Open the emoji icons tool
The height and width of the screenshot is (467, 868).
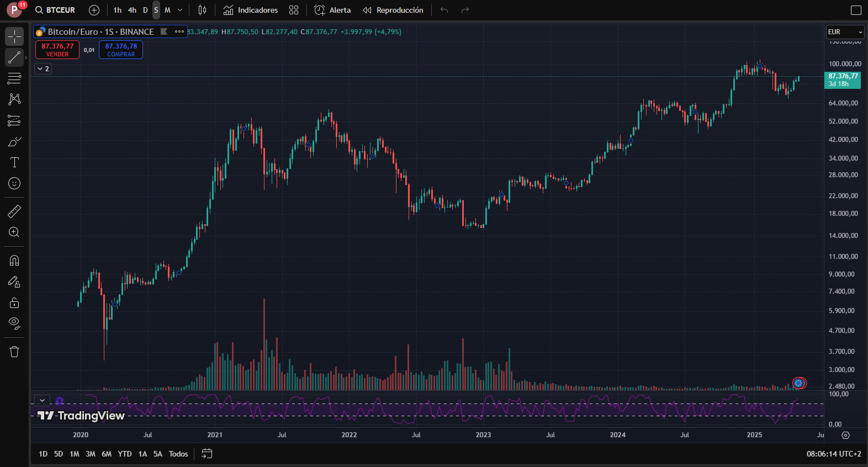tap(14, 183)
